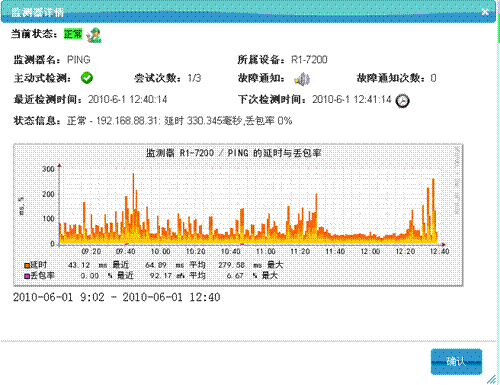Click the 故障通知次数 value 0
The image size is (500, 385).
coord(433,78)
